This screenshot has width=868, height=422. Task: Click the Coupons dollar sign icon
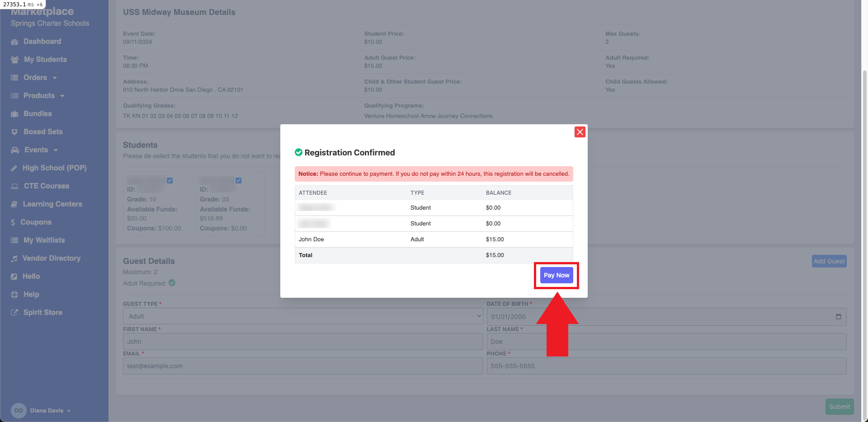(x=13, y=222)
